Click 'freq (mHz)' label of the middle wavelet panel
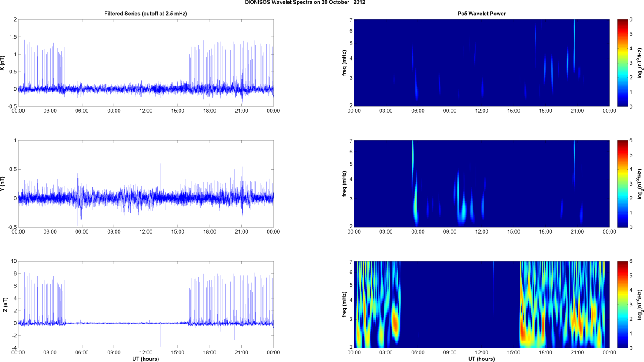This screenshot has height=362, width=644. coord(345,184)
